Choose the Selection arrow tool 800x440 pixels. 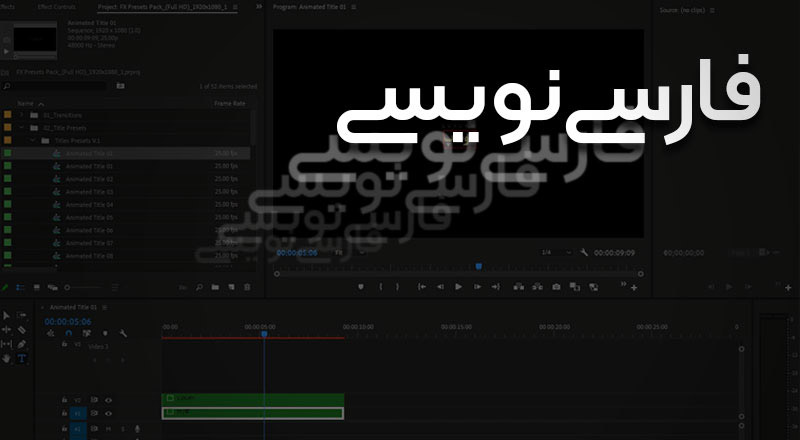[x=7, y=316]
